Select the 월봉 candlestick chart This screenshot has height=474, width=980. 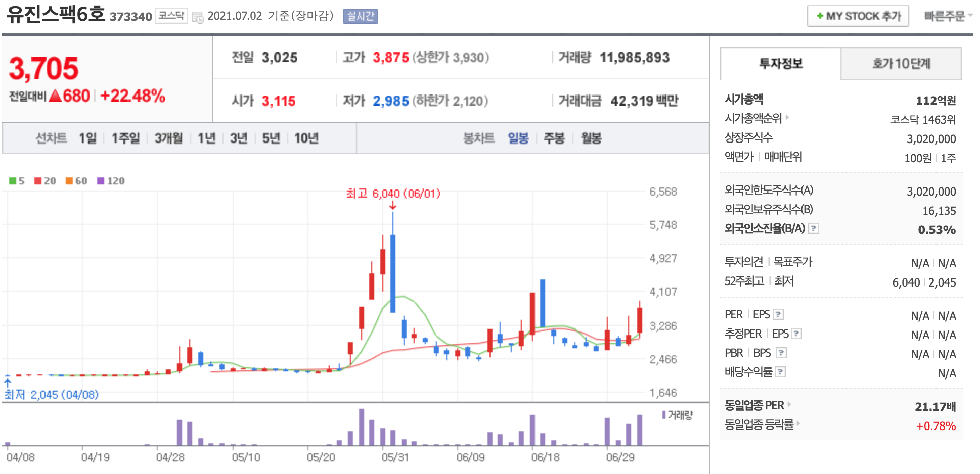[591, 138]
